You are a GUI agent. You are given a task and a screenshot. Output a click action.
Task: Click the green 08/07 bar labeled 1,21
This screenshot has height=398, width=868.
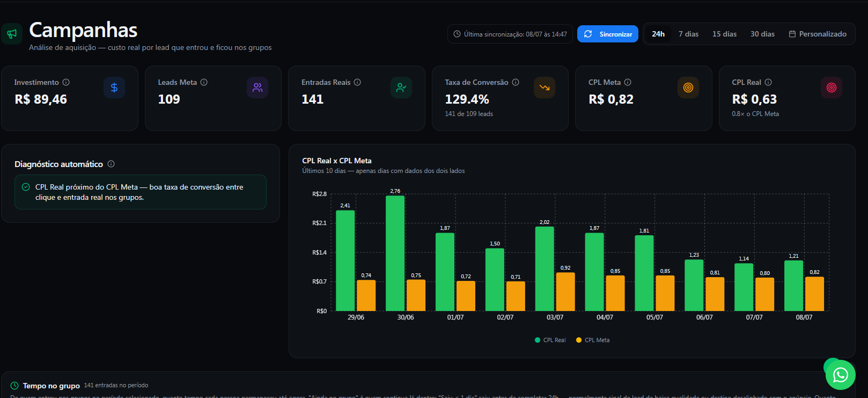tap(794, 286)
